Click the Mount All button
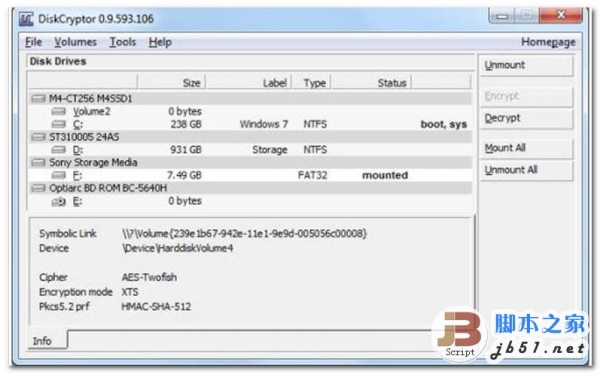This screenshot has width=600, height=374. (x=526, y=148)
